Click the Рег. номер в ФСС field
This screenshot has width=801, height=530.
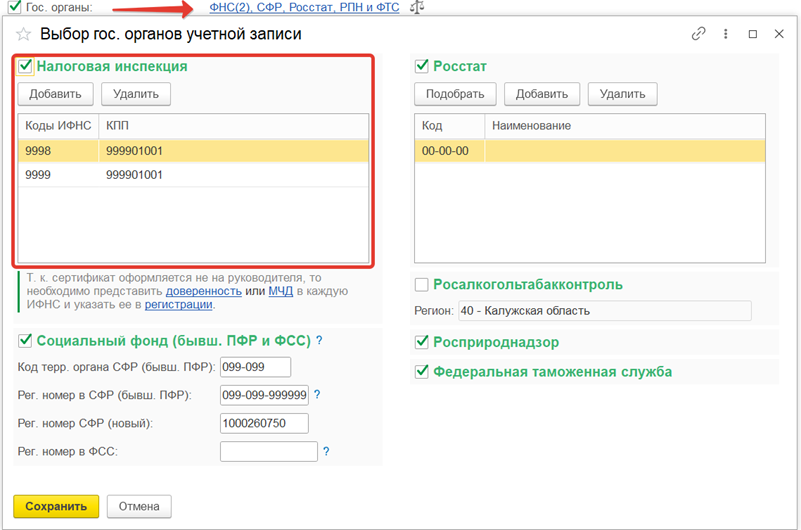[268, 452]
